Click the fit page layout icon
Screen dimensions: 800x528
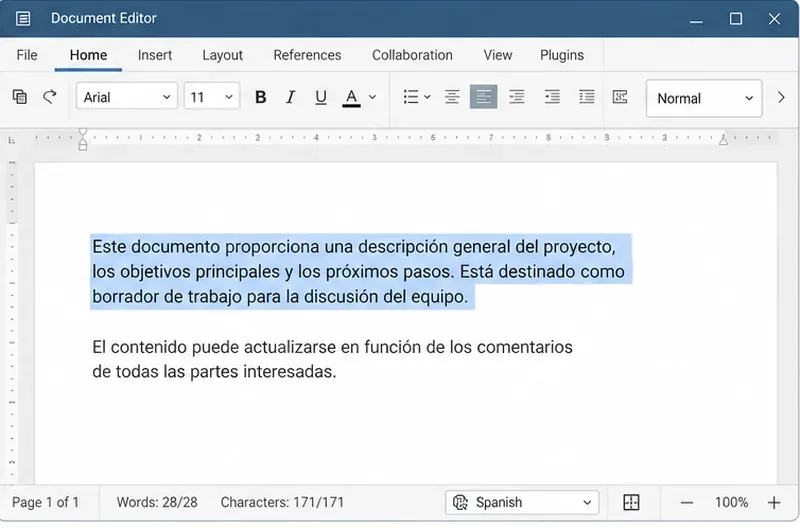(x=631, y=502)
